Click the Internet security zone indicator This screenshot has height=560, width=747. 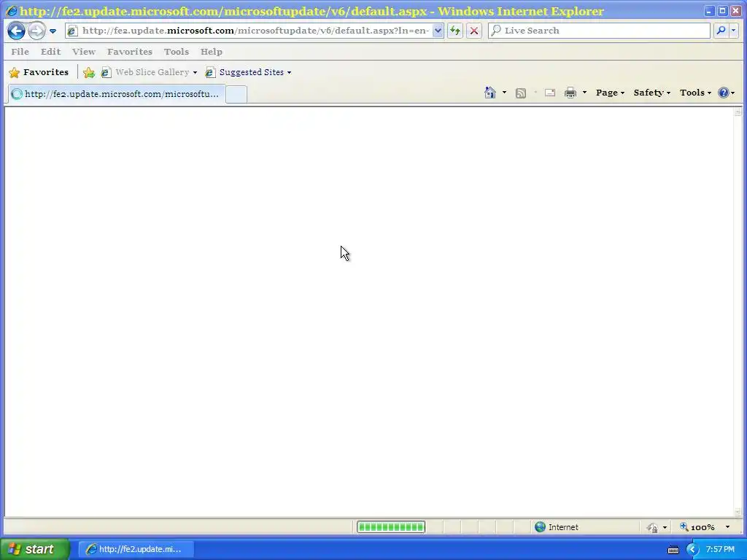point(557,526)
